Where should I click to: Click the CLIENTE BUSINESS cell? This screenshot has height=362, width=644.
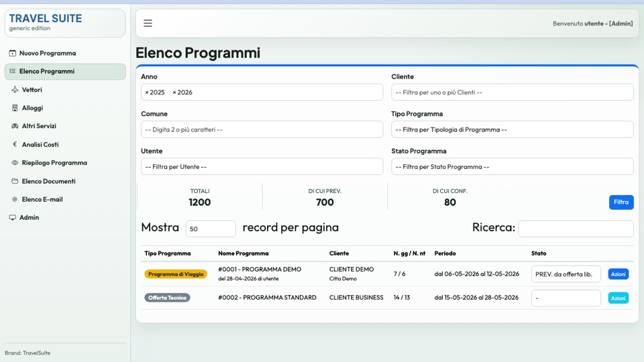pos(356,297)
